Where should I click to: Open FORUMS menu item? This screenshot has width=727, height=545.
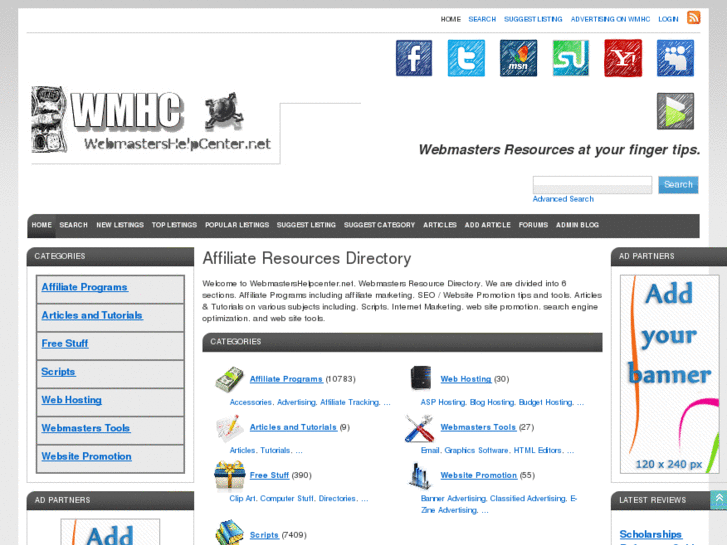point(533,225)
